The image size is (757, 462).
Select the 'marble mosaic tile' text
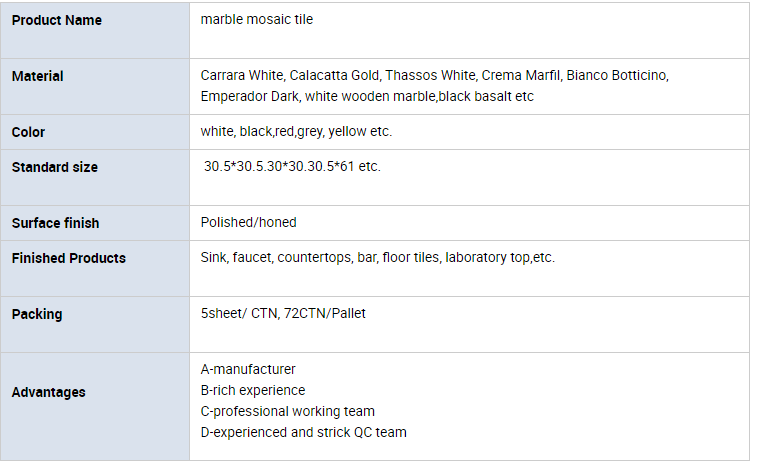tap(257, 19)
